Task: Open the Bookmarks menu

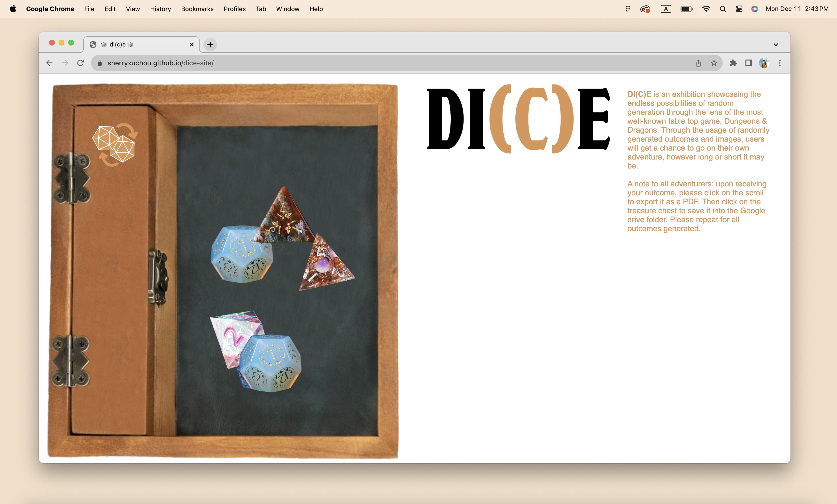Action: pyautogui.click(x=197, y=9)
